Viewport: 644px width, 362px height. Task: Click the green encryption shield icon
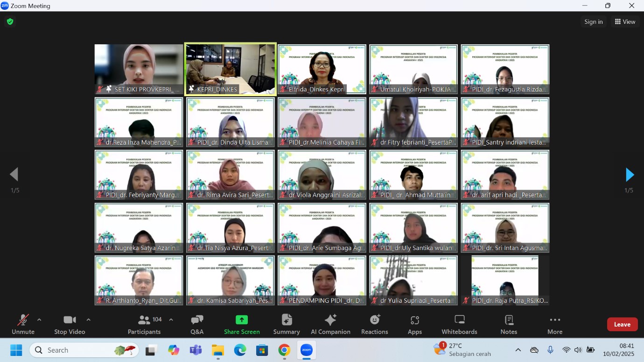(10, 21)
